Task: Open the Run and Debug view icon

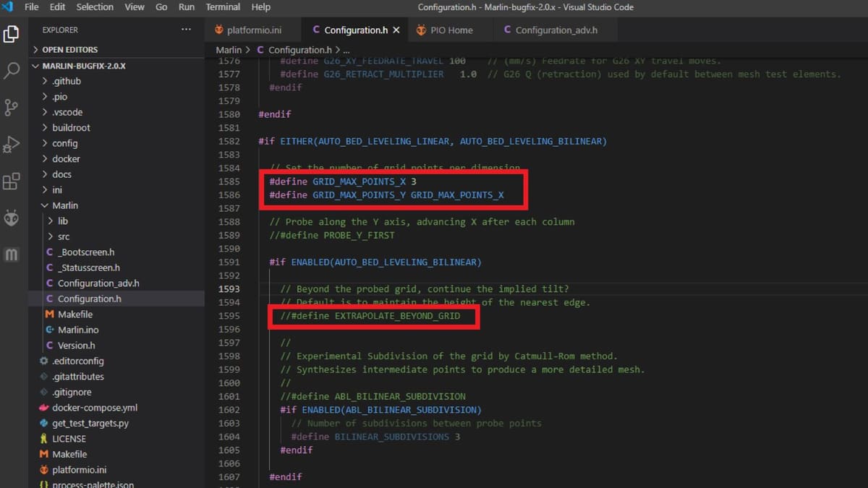Action: [x=12, y=145]
